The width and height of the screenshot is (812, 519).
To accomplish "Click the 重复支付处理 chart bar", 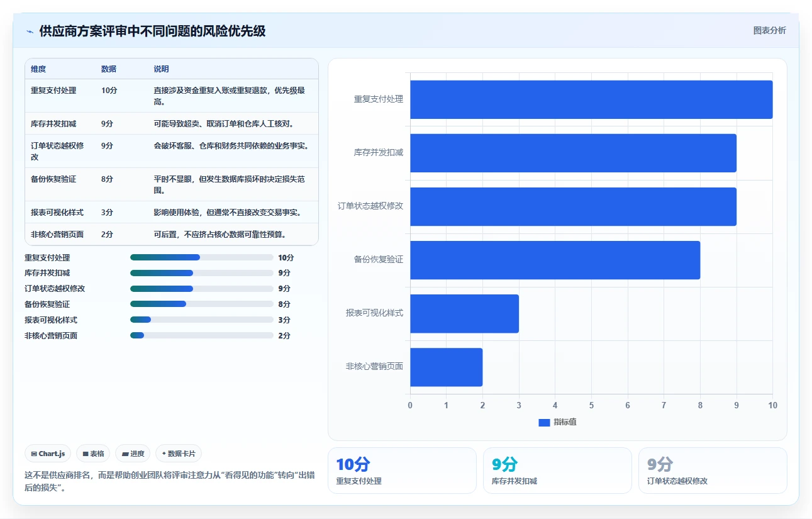I will [x=591, y=99].
